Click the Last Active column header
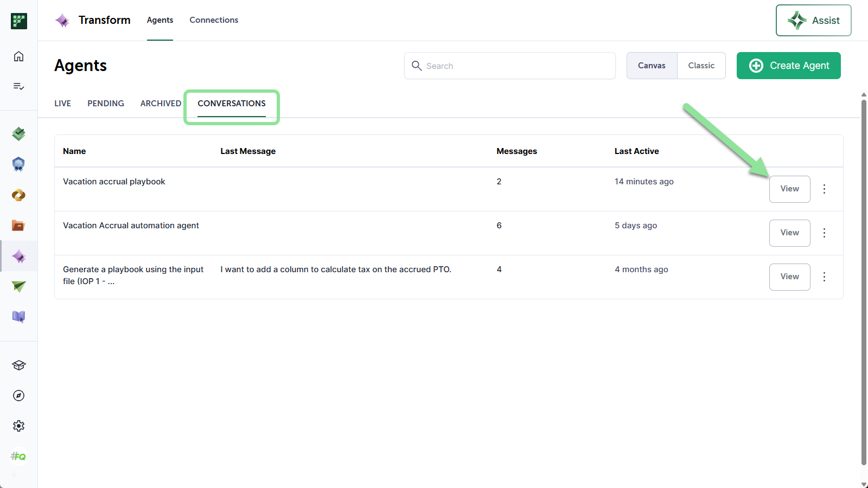The image size is (868, 488). 636,151
